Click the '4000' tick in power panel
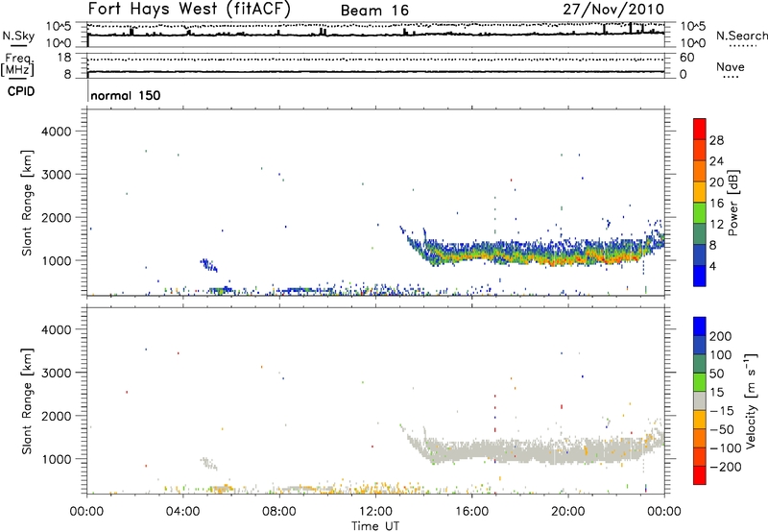The image size is (768, 532). pyautogui.click(x=57, y=132)
